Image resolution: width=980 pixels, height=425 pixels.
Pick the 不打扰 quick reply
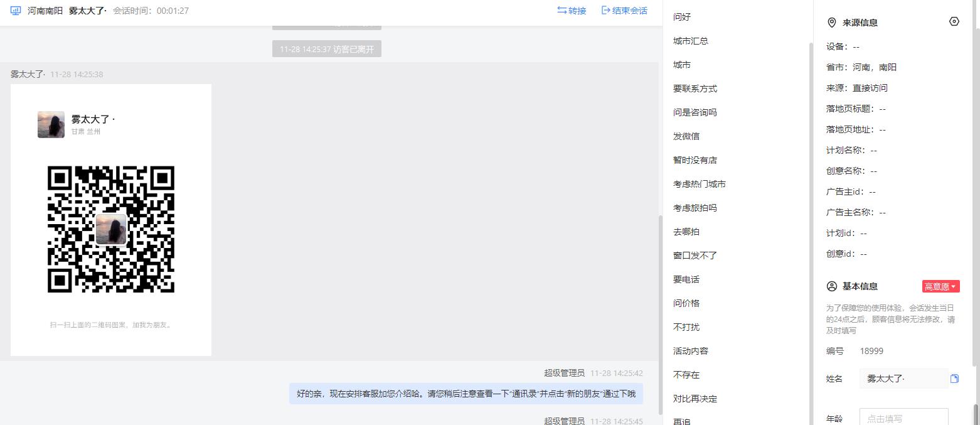pos(686,327)
